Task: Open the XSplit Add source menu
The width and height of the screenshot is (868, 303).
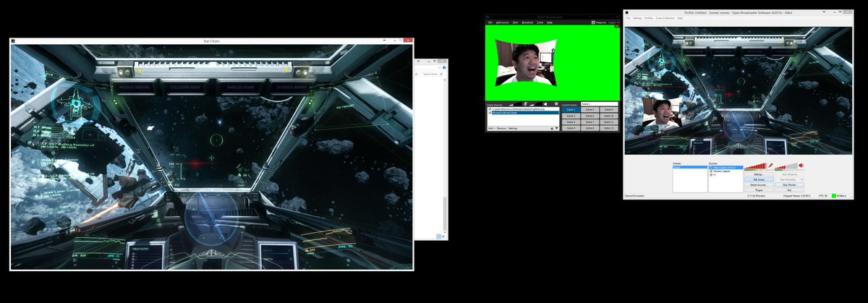Action: (503, 22)
